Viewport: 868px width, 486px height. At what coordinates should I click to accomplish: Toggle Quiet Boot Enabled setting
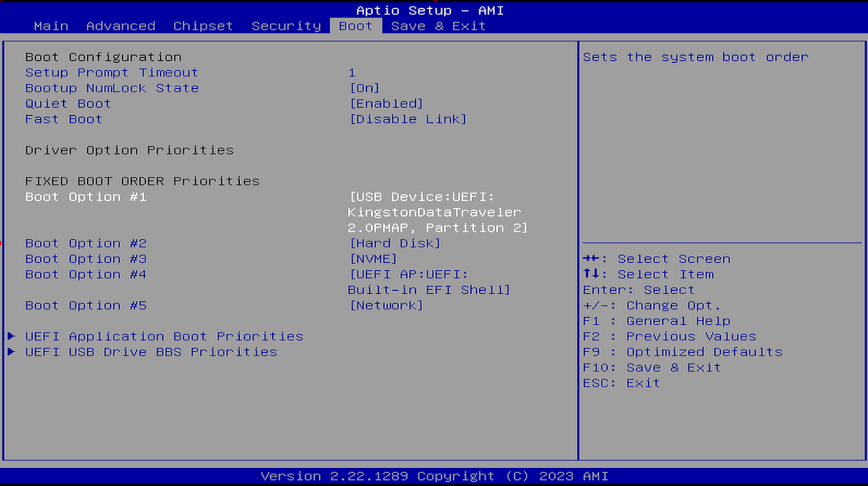386,104
